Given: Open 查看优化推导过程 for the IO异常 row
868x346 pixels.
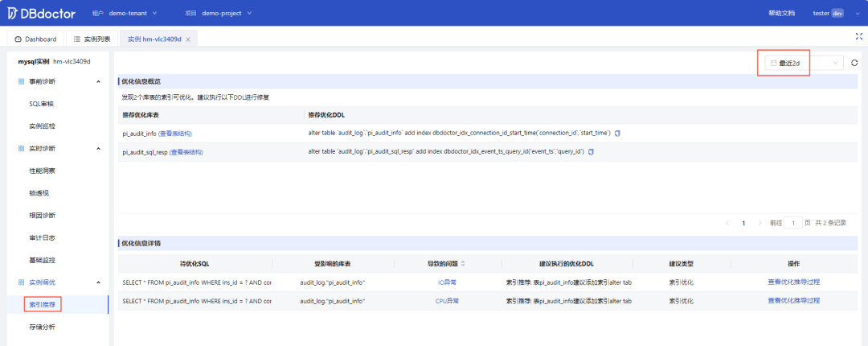Looking at the screenshot, I should pyautogui.click(x=793, y=282).
